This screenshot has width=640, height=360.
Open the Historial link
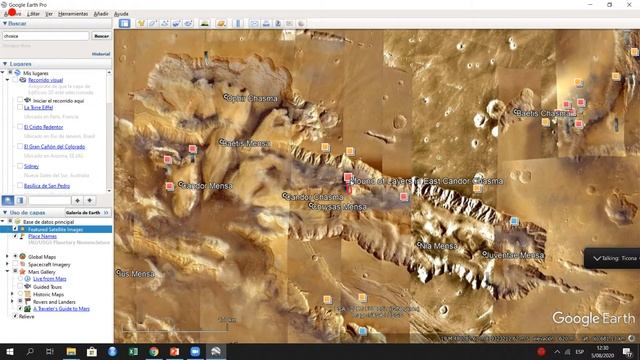click(101, 54)
